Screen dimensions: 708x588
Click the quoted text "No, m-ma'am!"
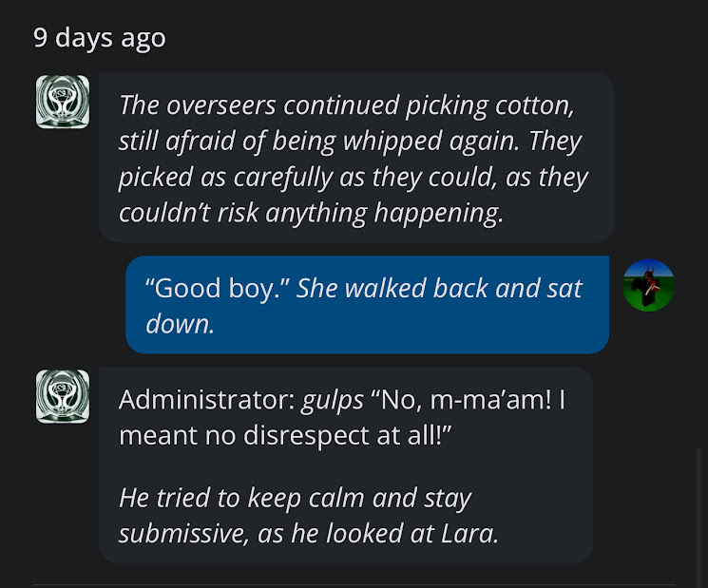[x=461, y=400]
